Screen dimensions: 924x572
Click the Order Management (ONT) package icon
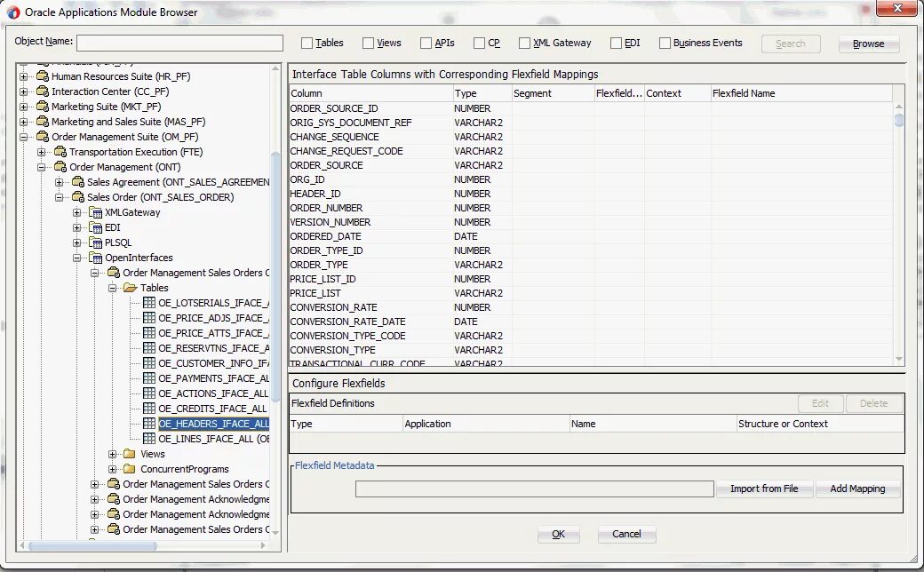[x=60, y=167]
